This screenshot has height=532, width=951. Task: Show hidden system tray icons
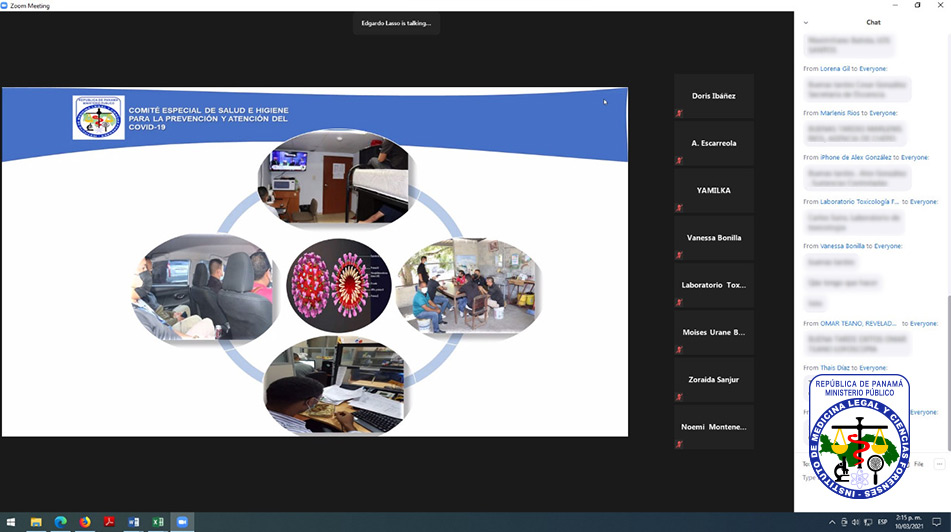coord(832,522)
